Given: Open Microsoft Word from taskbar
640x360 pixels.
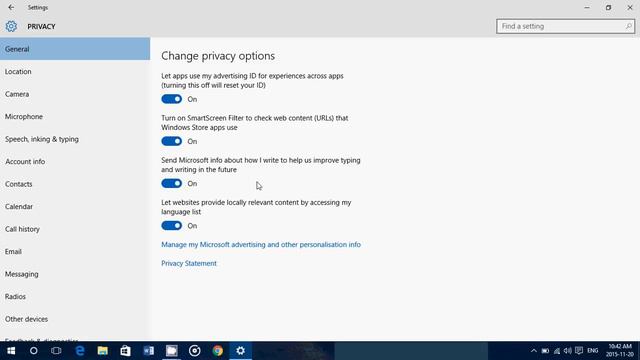Looking at the screenshot, I should click(149, 351).
